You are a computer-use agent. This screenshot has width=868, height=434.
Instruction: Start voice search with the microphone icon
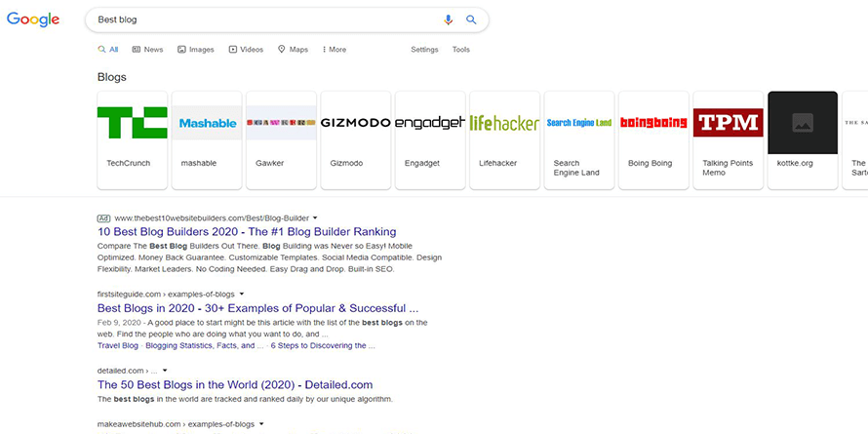click(448, 20)
